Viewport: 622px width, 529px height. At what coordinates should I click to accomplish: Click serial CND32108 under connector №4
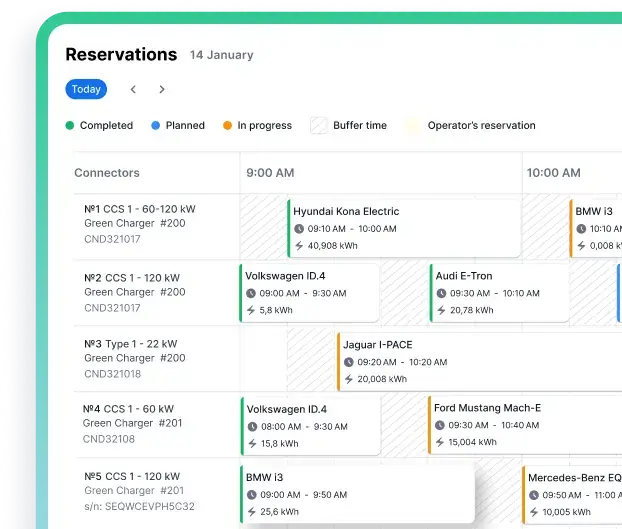(109, 439)
